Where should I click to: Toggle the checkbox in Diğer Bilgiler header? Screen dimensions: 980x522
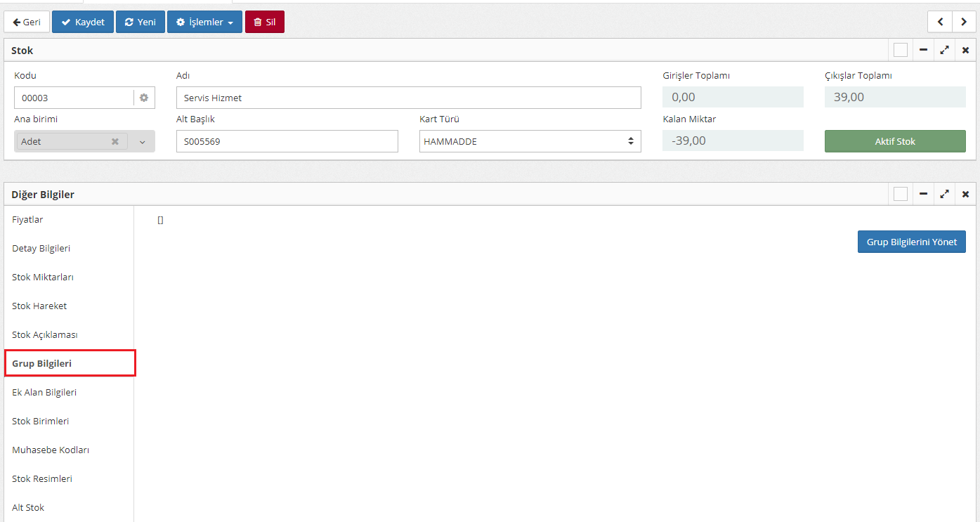pyautogui.click(x=901, y=195)
